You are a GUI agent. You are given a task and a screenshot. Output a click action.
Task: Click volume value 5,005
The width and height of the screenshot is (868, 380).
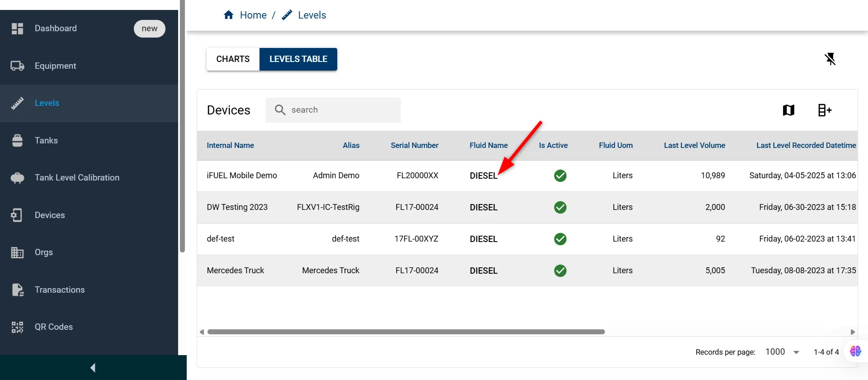[x=715, y=271]
